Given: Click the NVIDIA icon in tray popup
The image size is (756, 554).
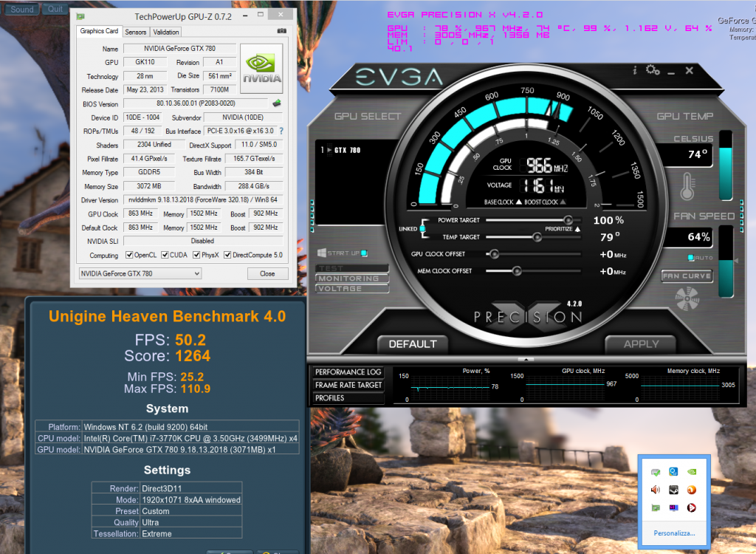Looking at the screenshot, I should point(691,472).
